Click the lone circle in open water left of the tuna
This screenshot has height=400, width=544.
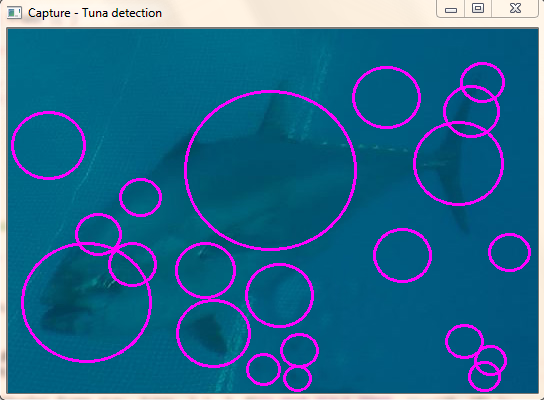[x=49, y=145]
